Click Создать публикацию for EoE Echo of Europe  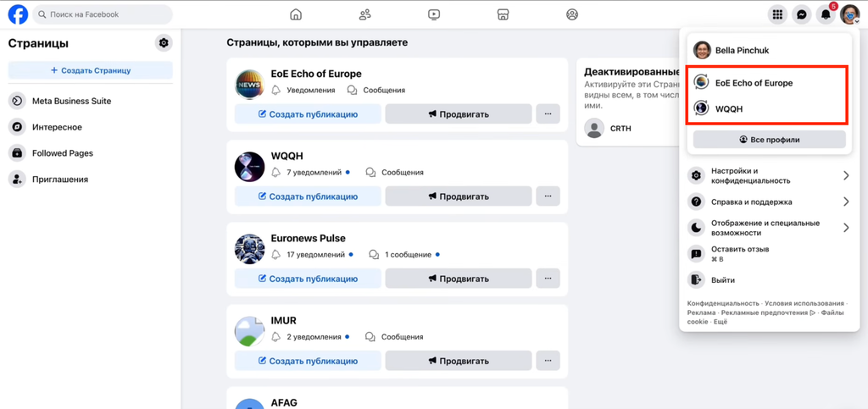(x=308, y=113)
